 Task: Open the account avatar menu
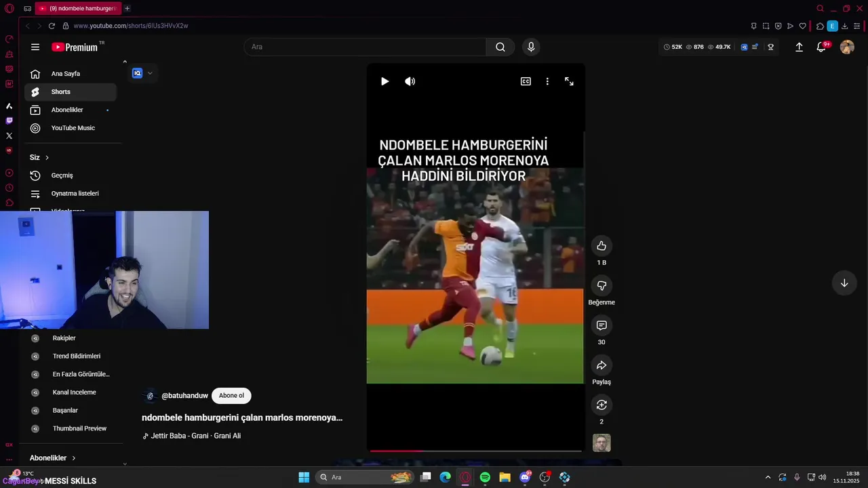(847, 47)
